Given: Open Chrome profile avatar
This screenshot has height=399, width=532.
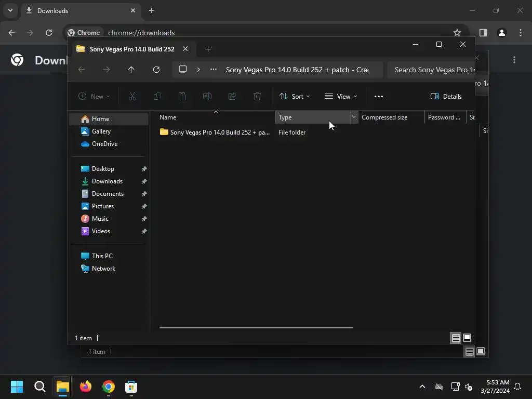Looking at the screenshot, I should (502, 33).
